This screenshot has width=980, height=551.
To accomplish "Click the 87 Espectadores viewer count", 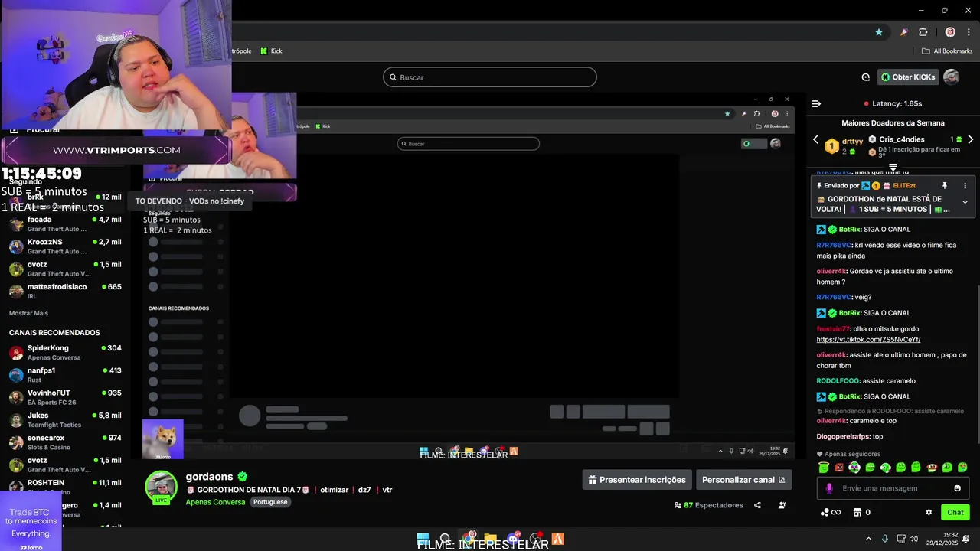I will pyautogui.click(x=708, y=505).
